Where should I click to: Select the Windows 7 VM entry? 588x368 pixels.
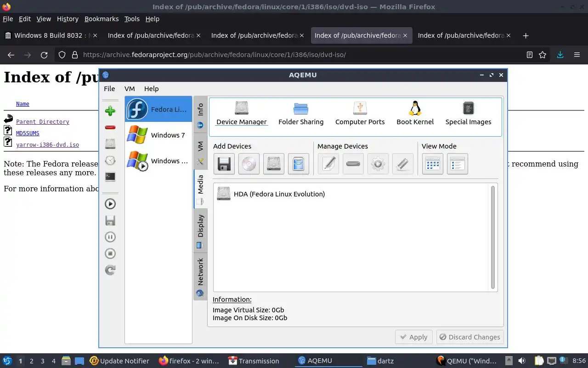pos(158,135)
